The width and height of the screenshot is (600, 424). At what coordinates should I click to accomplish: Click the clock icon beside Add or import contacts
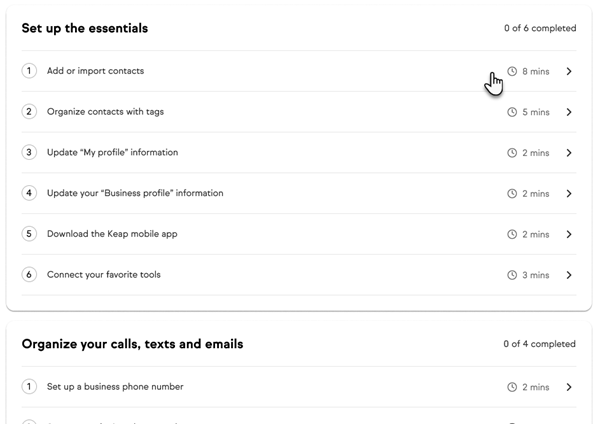(512, 72)
